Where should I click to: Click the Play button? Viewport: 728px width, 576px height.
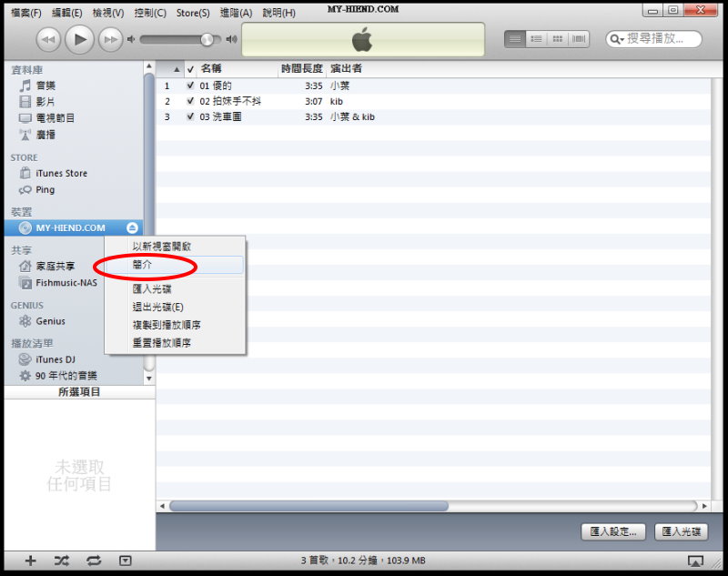click(x=80, y=39)
